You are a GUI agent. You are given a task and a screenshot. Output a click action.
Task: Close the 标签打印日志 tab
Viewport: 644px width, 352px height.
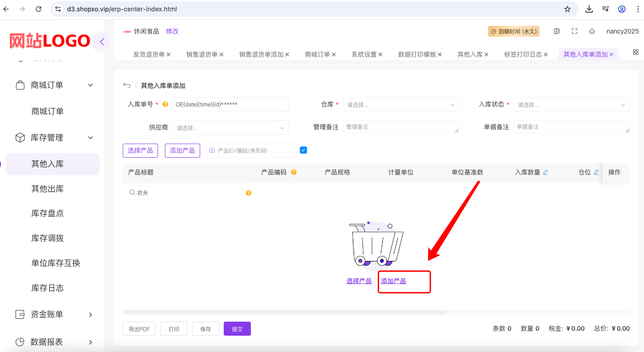point(546,54)
